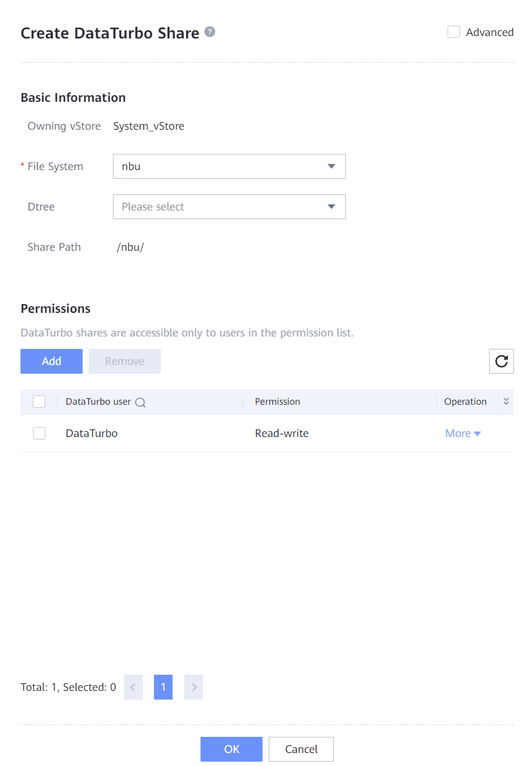Cancel the share creation
The width and height of the screenshot is (532, 766).
click(x=301, y=749)
